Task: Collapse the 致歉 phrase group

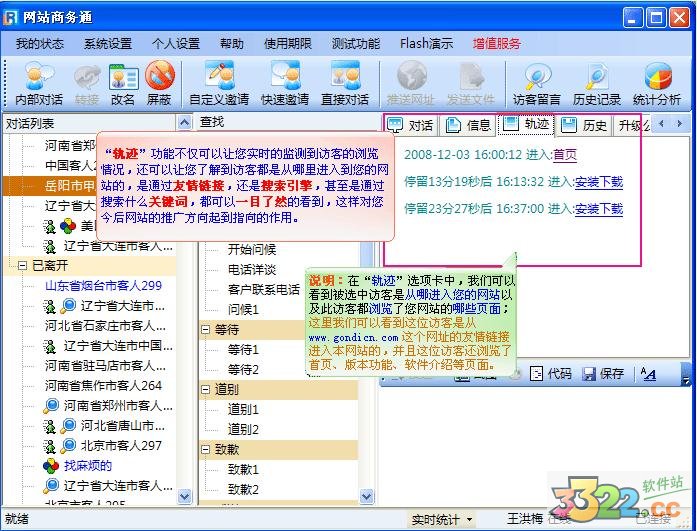Action: coord(205,450)
